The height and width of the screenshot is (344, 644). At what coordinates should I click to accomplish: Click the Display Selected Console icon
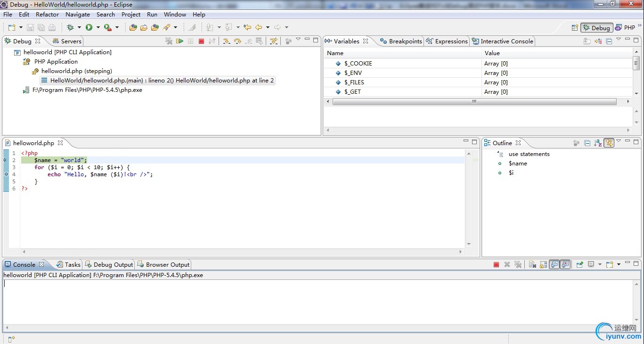coord(591,264)
